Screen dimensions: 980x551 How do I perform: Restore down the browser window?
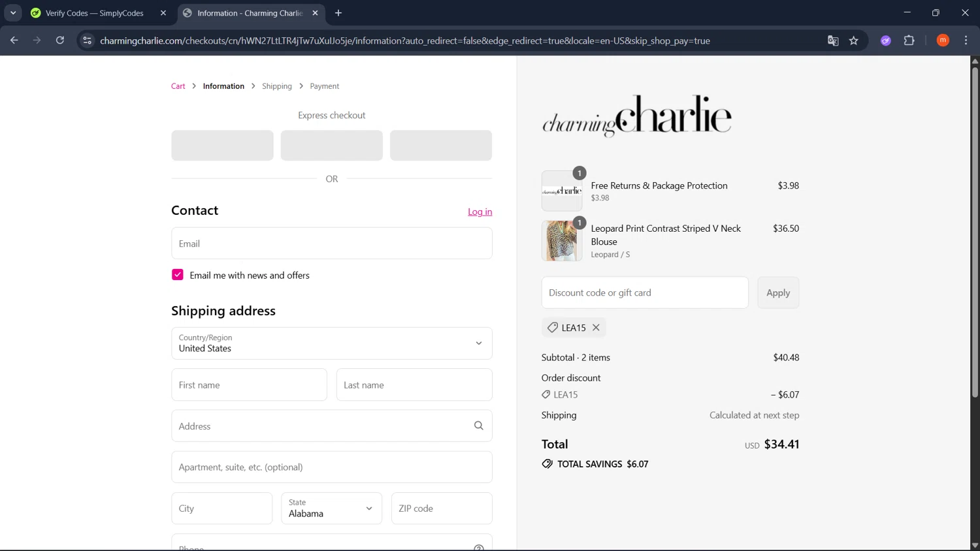tap(936, 13)
